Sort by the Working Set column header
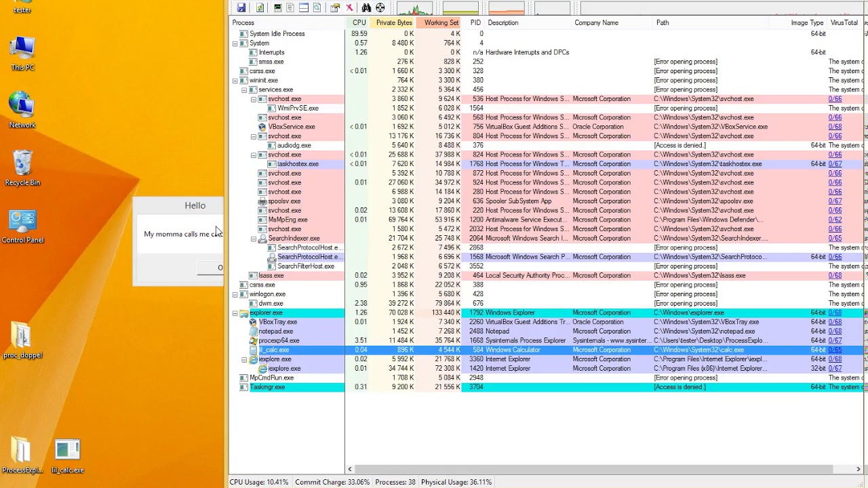Image resolution: width=868 pixels, height=488 pixels. pyautogui.click(x=440, y=23)
